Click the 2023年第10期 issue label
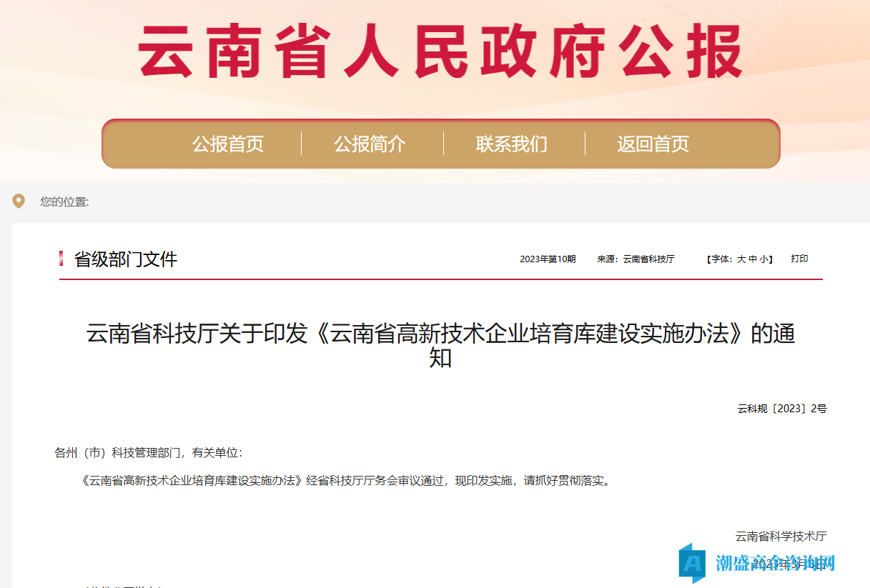 tap(548, 259)
